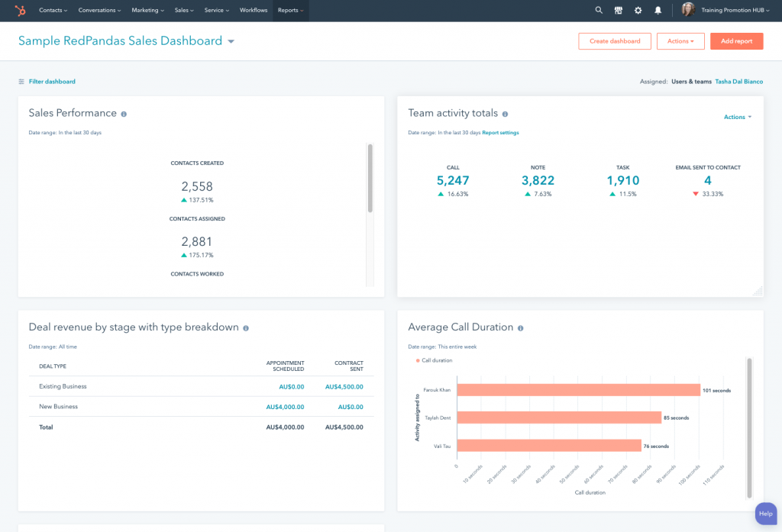This screenshot has height=532, width=782.
Task: Click the Average Call Duration info icon
Action: coord(520,327)
